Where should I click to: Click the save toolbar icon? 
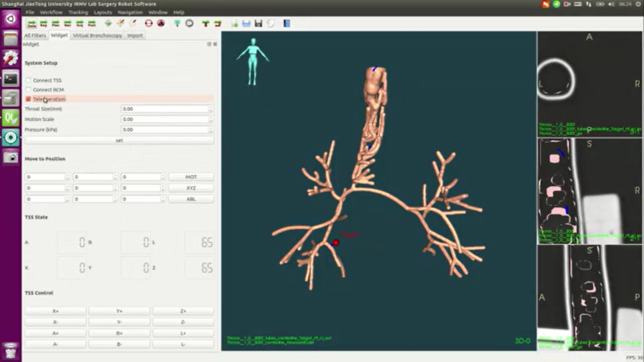[x=258, y=23]
